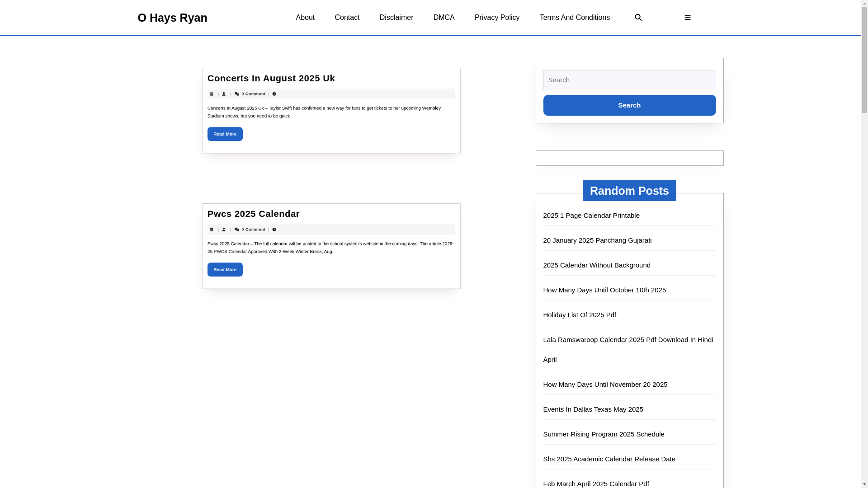Viewport: 868px width, 488px height.
Task: Click author icon under Concerts In August post
Action: click(224, 94)
